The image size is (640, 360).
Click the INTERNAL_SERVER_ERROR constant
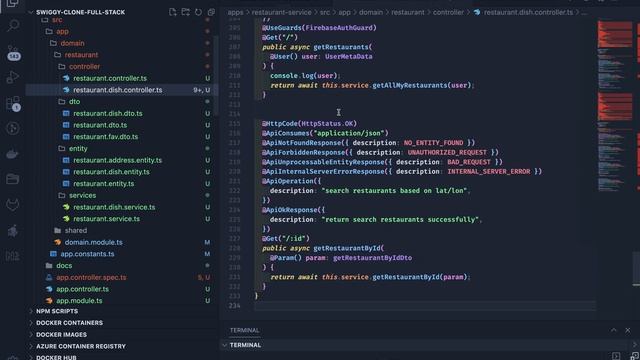(489, 171)
